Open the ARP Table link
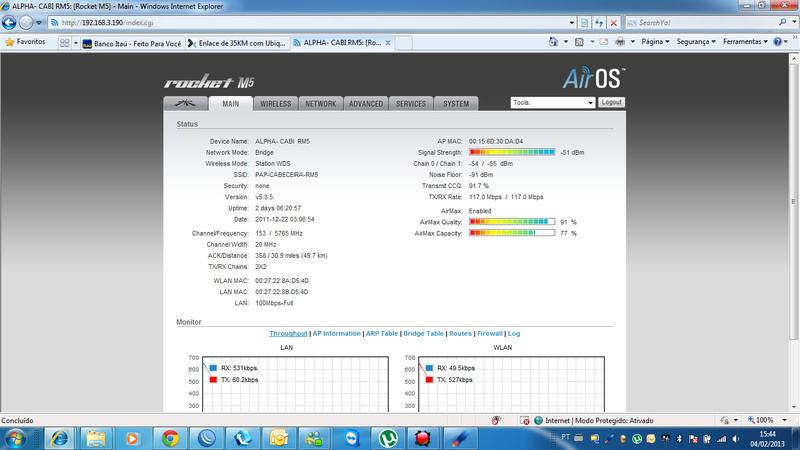The image size is (800, 450). 382,334
